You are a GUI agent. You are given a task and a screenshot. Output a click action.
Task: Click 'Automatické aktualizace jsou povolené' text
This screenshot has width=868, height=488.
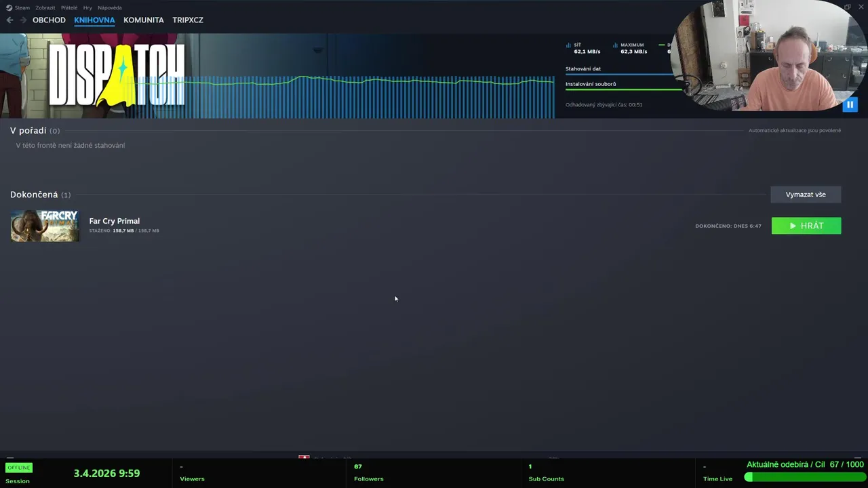click(x=795, y=130)
